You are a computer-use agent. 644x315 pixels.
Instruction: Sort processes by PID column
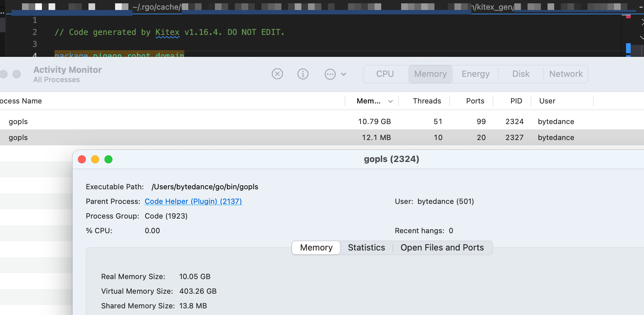point(516,101)
